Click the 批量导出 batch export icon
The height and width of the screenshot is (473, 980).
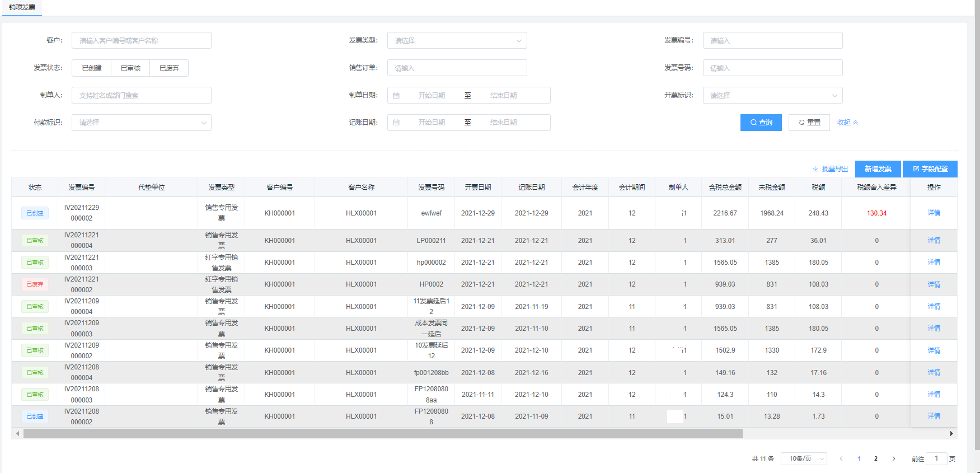click(x=815, y=169)
